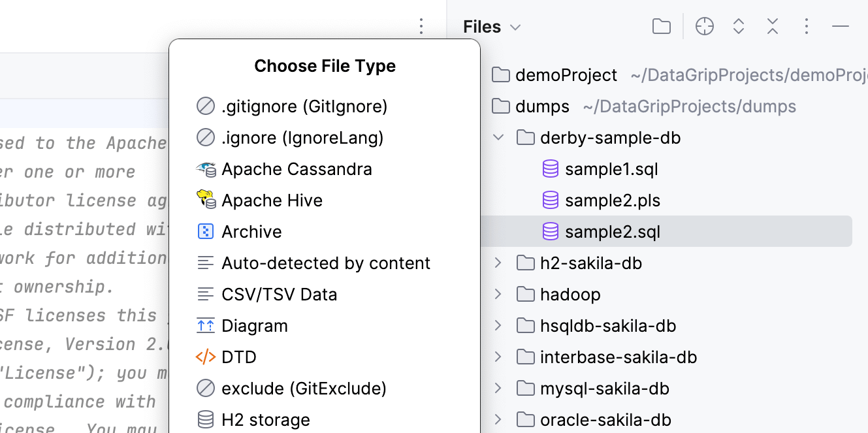The width and height of the screenshot is (868, 433).
Task: Open the editor more options menu
Action: pyautogui.click(x=421, y=26)
